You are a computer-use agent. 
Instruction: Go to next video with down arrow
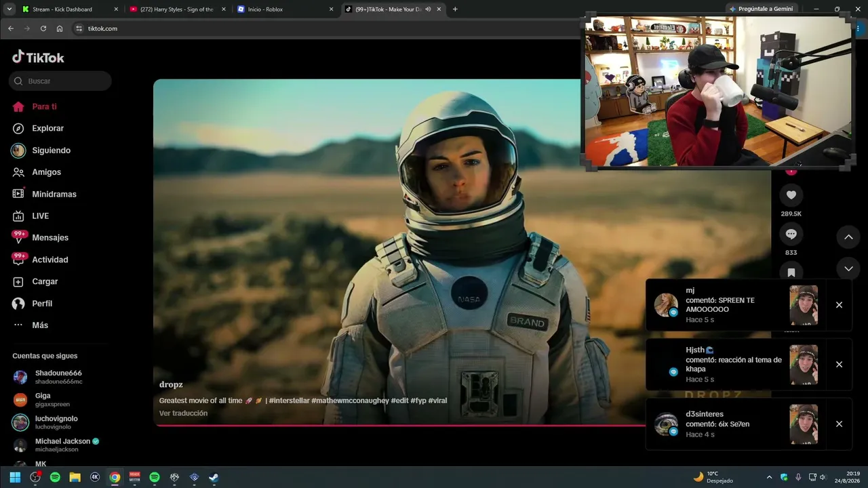click(x=848, y=268)
